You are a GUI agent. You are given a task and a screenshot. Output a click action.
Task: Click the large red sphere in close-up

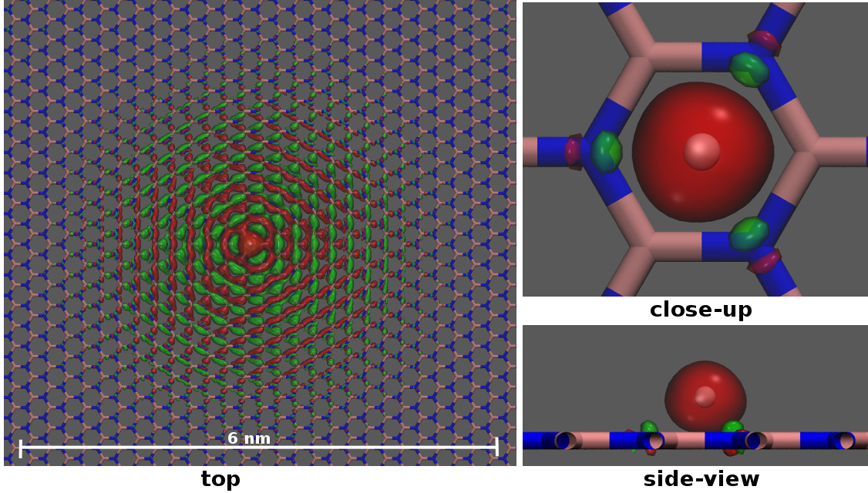[x=703, y=153]
